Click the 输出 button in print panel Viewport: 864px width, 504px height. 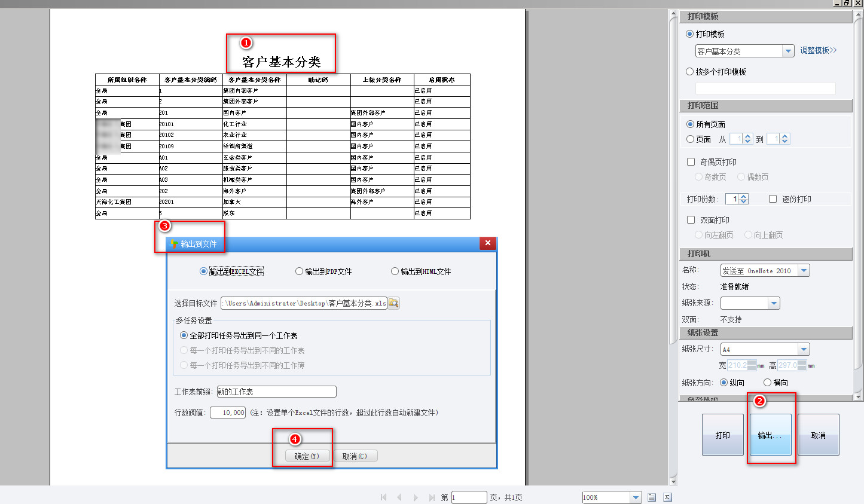coord(770,435)
